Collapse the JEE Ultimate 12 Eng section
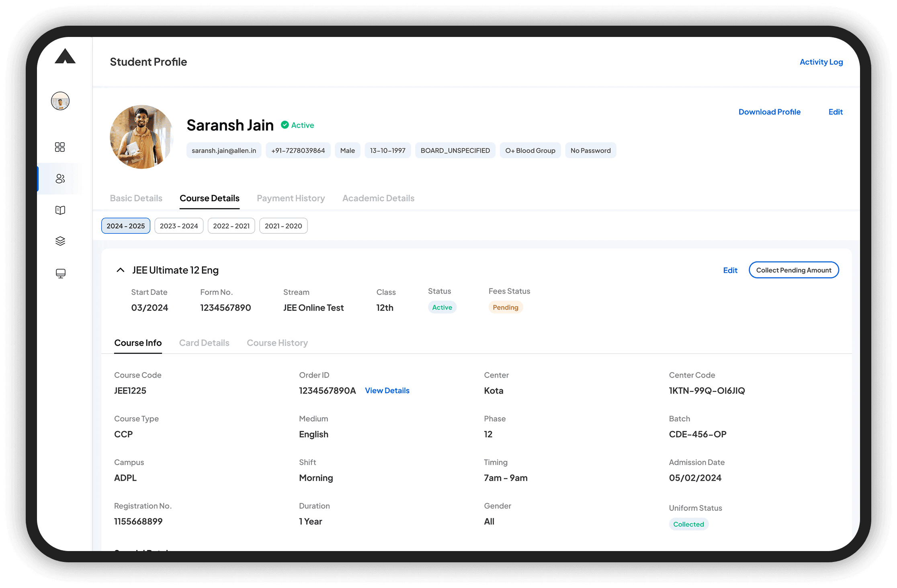 (x=120, y=270)
